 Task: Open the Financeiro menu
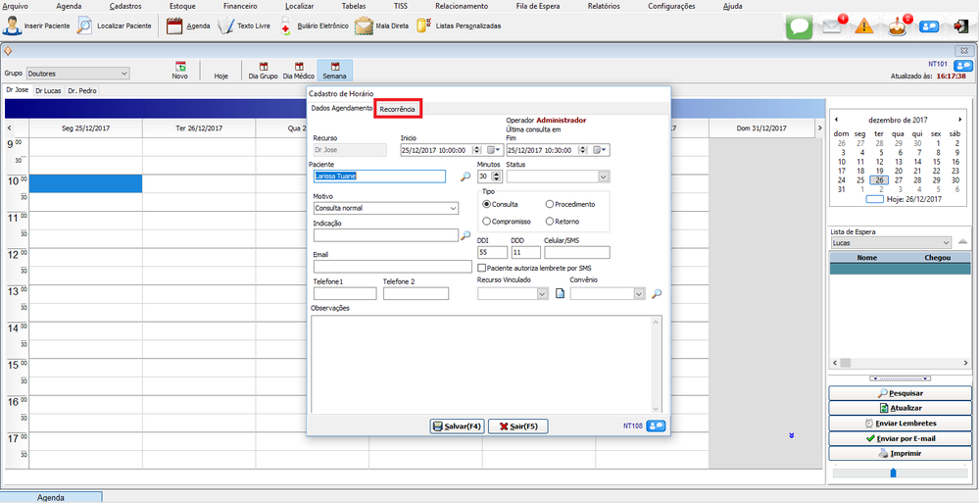[239, 6]
